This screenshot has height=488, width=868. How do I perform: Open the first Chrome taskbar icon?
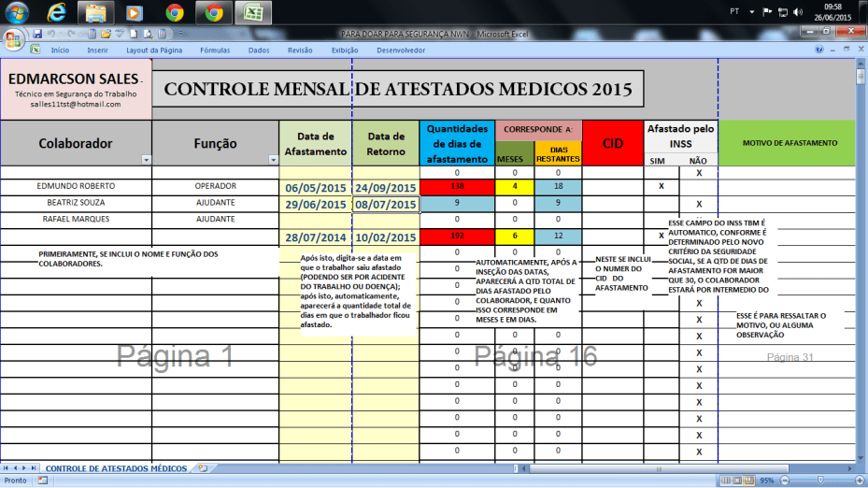click(175, 12)
